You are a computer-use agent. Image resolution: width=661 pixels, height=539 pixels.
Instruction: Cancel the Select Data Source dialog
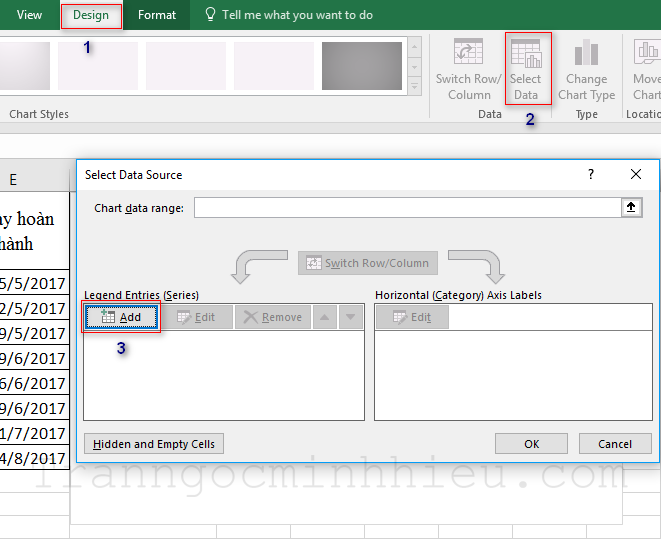[615, 444]
